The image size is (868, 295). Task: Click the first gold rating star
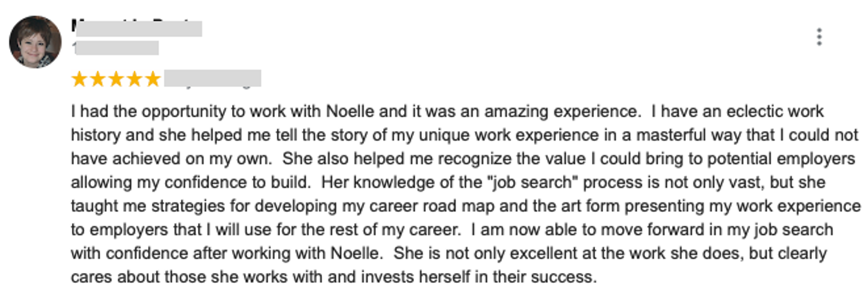79,79
